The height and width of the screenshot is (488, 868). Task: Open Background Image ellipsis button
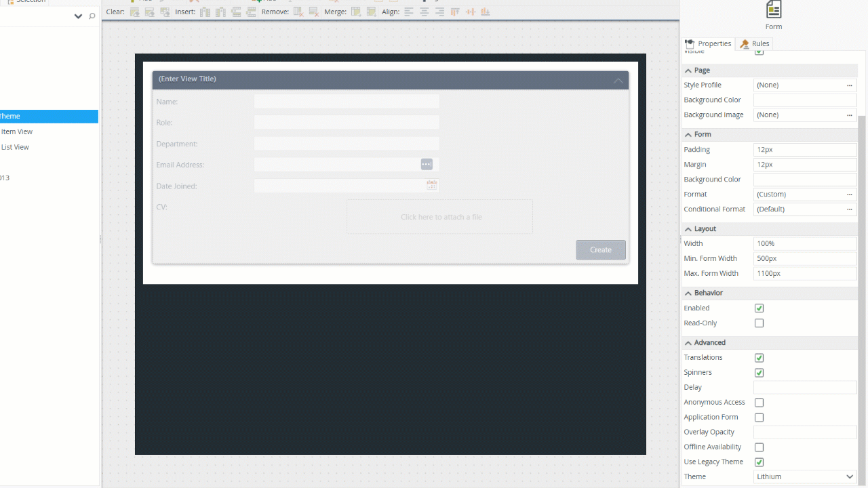[x=849, y=115]
